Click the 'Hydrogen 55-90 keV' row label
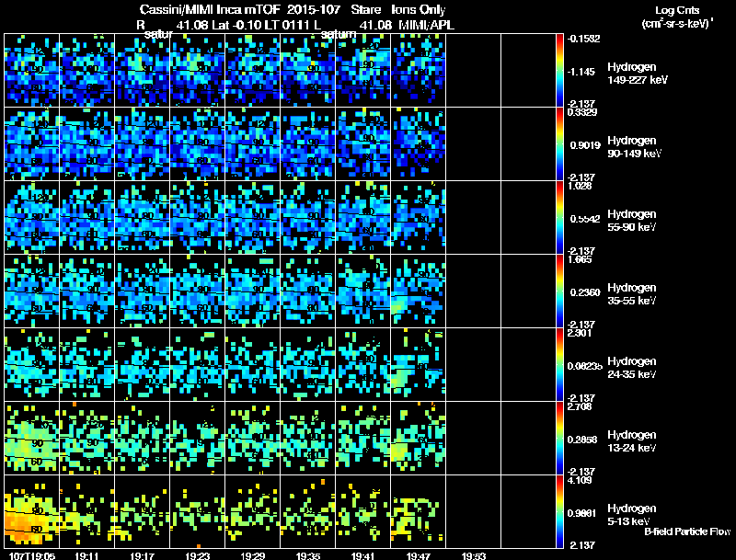736x560 pixels. click(632, 221)
